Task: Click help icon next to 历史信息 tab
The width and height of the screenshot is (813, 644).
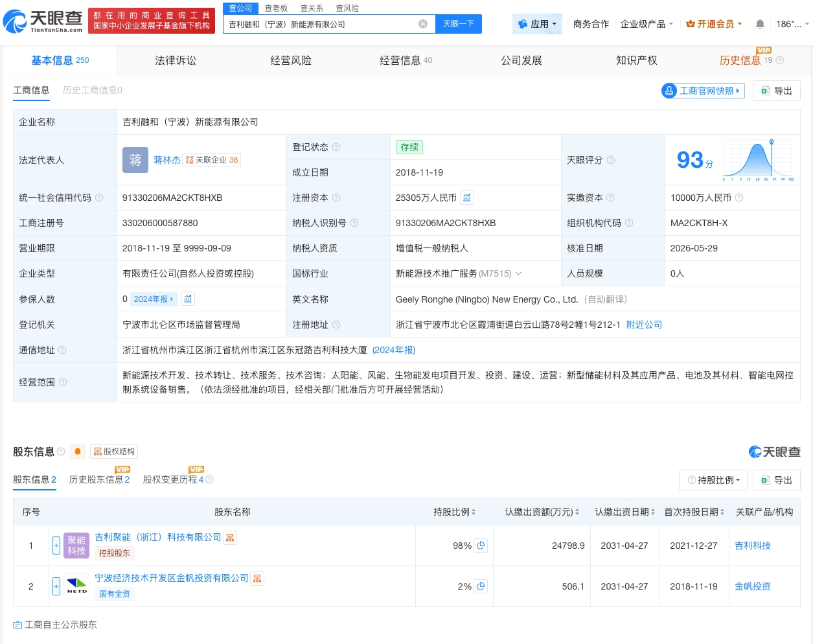Action: (780, 60)
